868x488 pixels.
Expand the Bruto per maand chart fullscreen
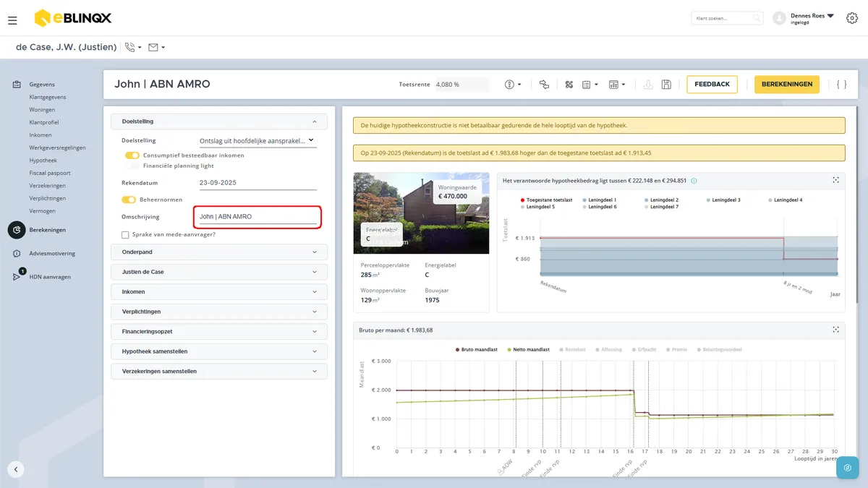tap(835, 330)
